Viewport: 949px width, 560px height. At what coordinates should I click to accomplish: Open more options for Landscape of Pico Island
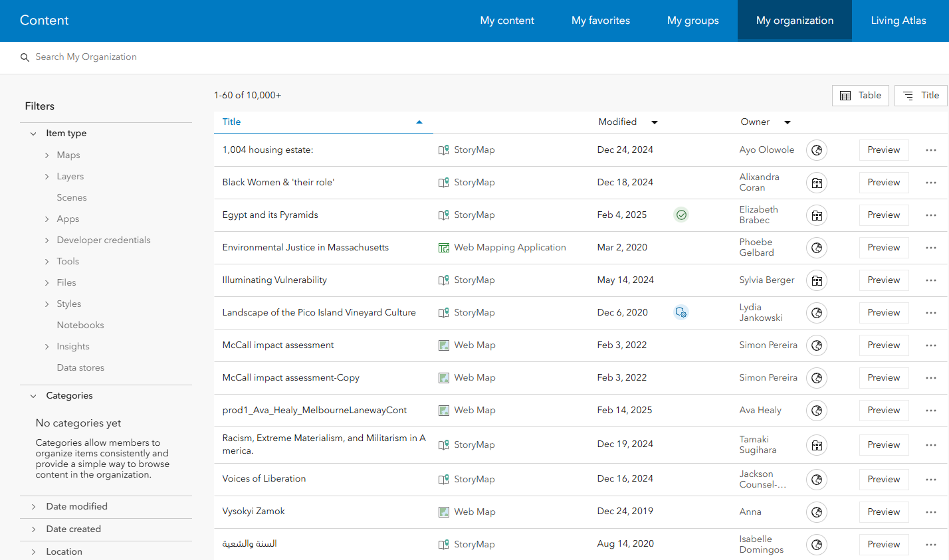(x=931, y=313)
